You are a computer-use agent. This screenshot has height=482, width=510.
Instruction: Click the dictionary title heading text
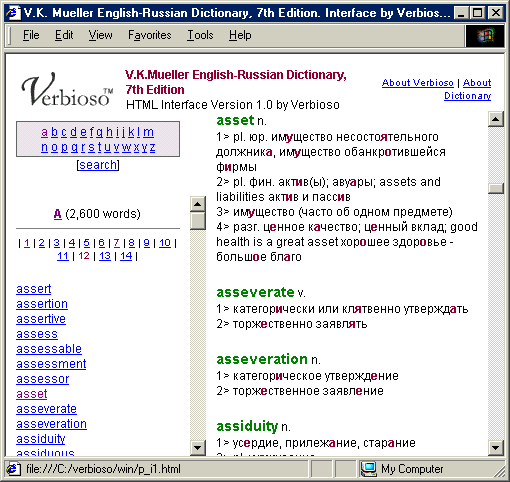pos(236,82)
